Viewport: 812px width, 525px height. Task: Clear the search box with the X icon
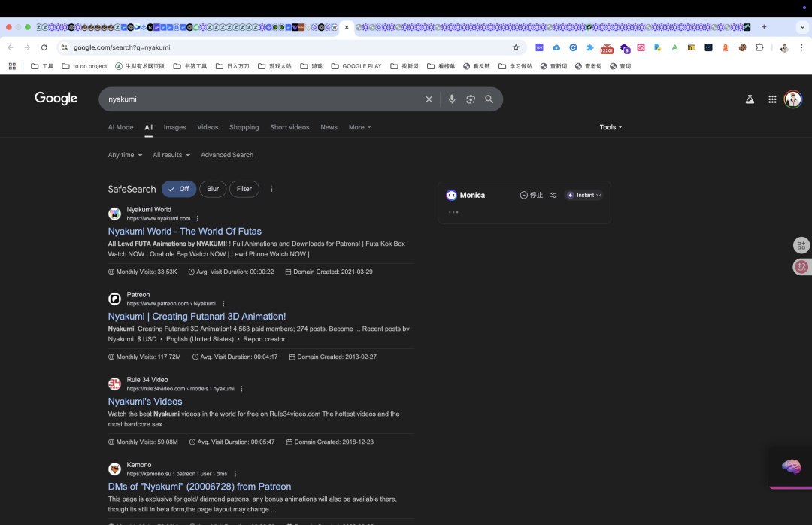429,99
